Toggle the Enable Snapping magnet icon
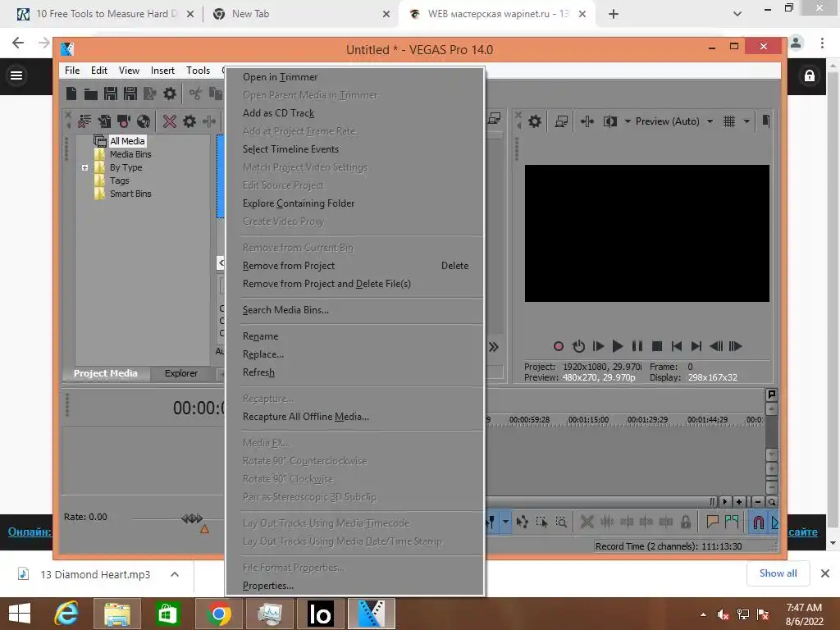840x630 pixels. pyautogui.click(x=758, y=522)
